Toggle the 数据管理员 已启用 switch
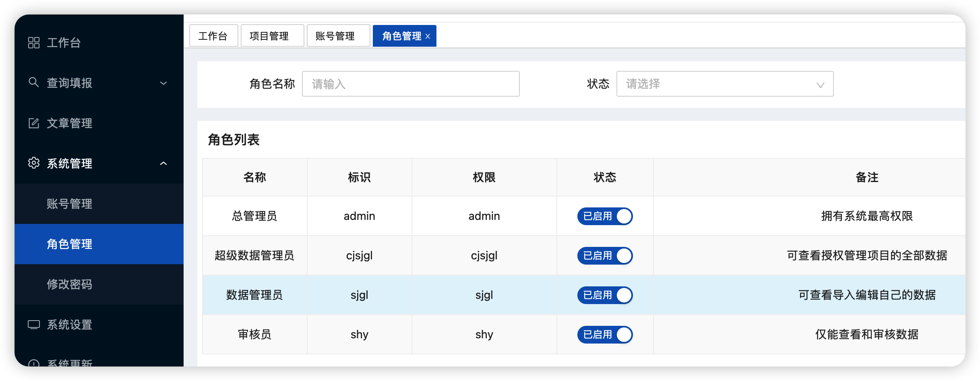 click(x=605, y=295)
